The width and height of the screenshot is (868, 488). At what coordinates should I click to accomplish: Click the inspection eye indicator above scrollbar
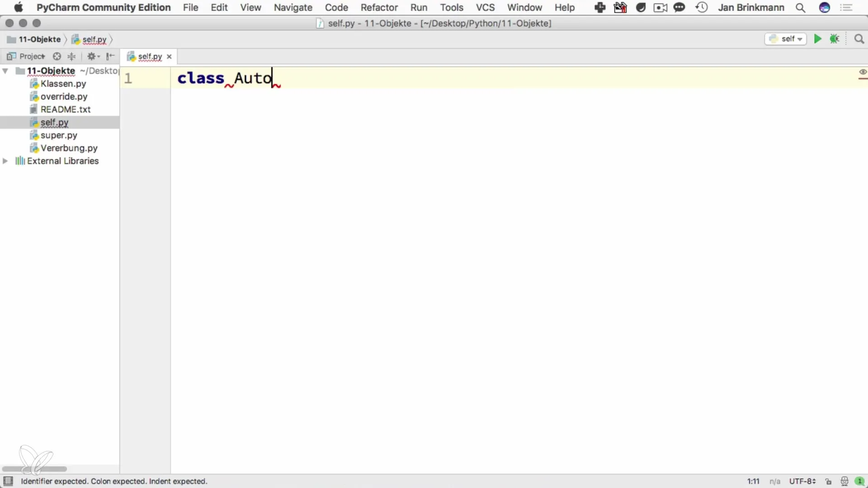click(x=863, y=72)
